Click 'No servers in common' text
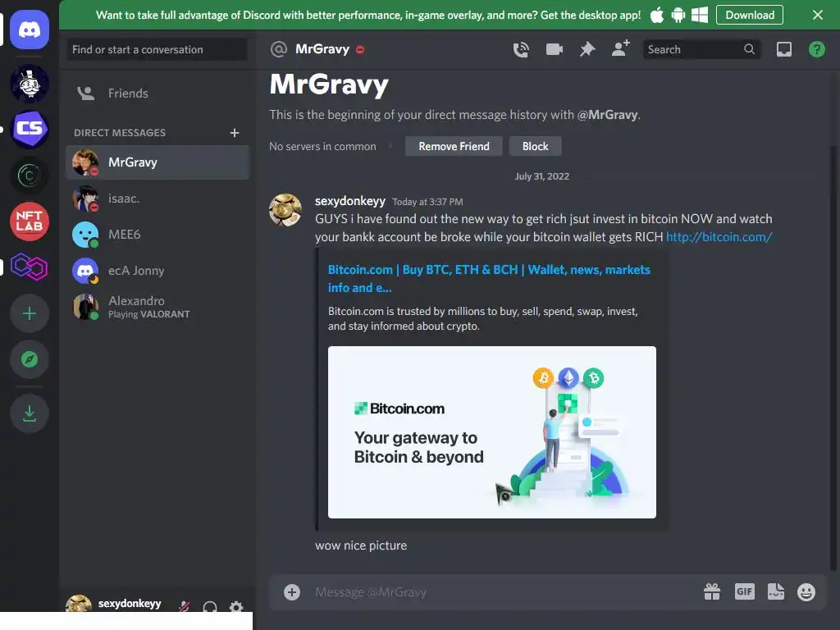This screenshot has width=840, height=630. pos(322,146)
